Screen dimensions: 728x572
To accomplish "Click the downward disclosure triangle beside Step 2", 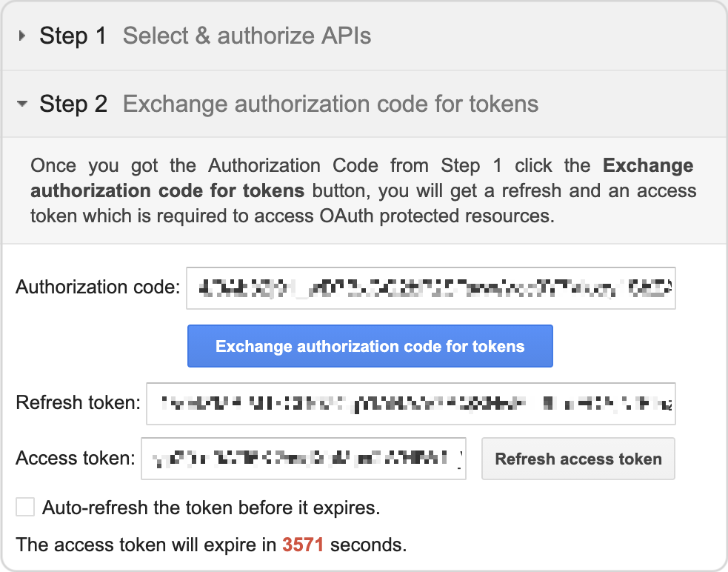I will 21,104.
